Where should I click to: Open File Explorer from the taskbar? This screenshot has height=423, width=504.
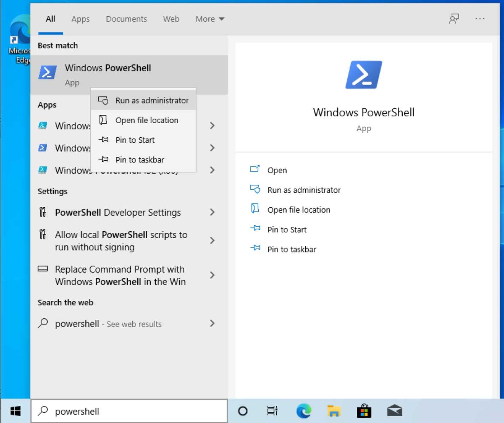(334, 411)
